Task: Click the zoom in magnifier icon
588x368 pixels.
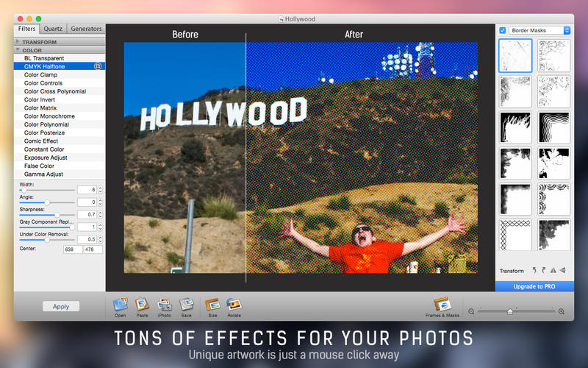Action: pyautogui.click(x=562, y=311)
